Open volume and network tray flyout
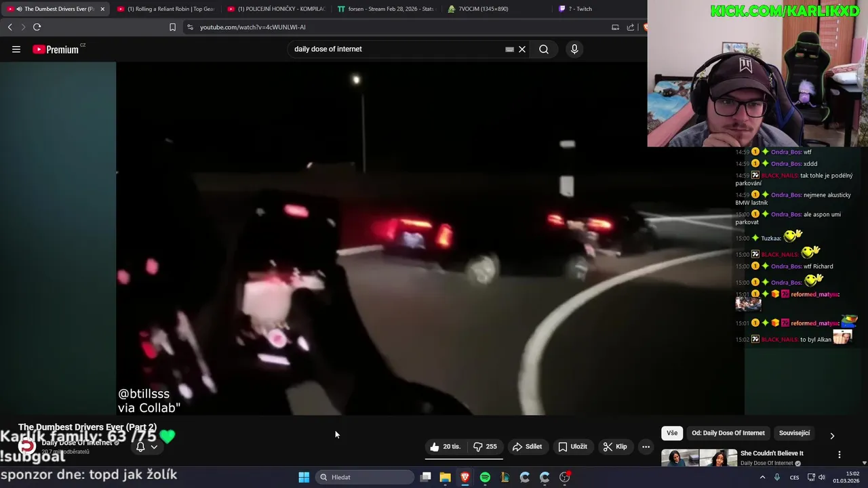Image resolution: width=868 pixels, height=488 pixels. (818, 477)
